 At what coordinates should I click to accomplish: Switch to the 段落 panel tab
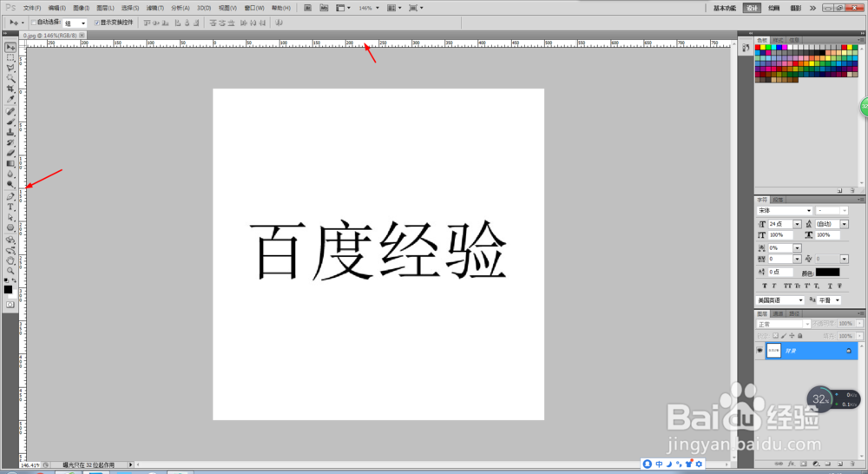(x=778, y=200)
